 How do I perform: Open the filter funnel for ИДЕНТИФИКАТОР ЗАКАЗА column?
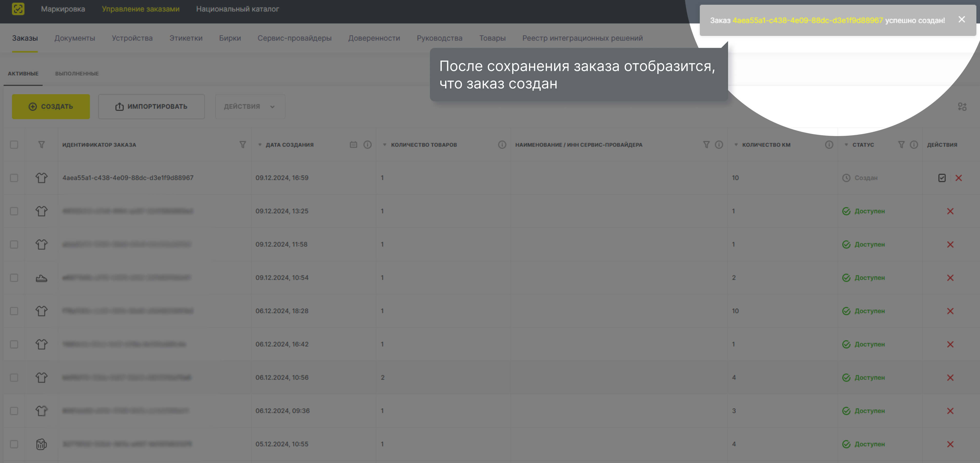(242, 144)
